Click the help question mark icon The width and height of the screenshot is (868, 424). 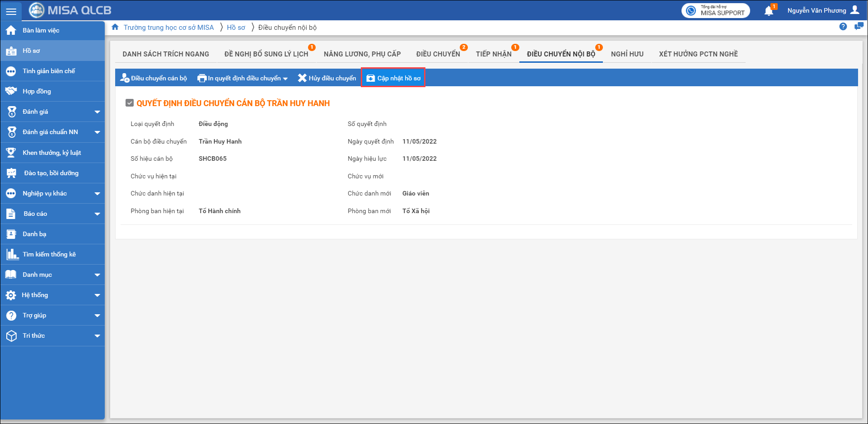click(843, 27)
